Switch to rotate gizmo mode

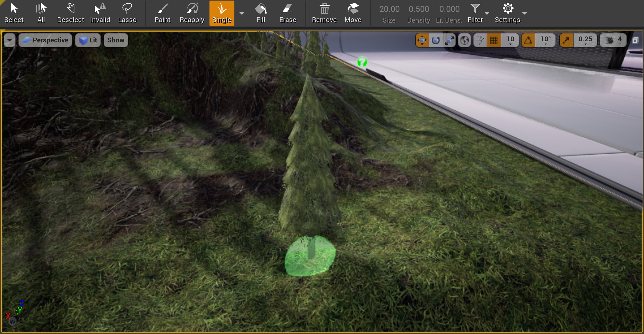pos(436,40)
